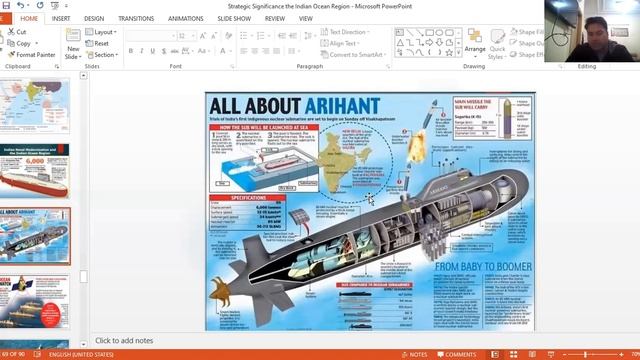Select the map slide thumbnail
This screenshot has width=640, height=360.
(34, 105)
